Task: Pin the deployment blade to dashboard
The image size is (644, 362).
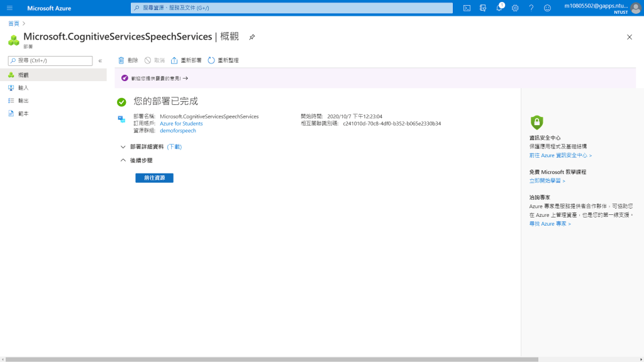Action: point(252,37)
